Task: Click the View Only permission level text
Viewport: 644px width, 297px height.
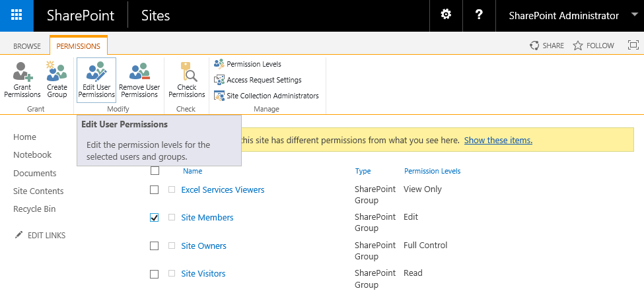Action: [423, 189]
